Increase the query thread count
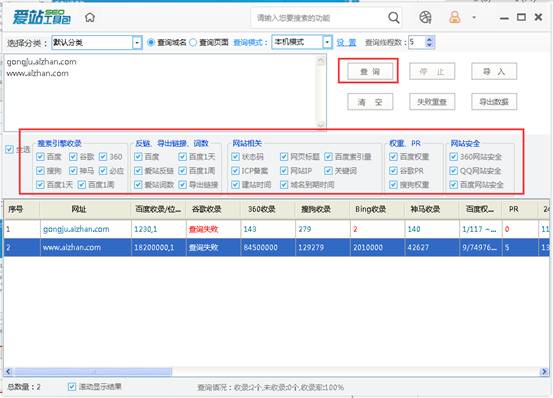This screenshot has height=398, width=553. 429,39
